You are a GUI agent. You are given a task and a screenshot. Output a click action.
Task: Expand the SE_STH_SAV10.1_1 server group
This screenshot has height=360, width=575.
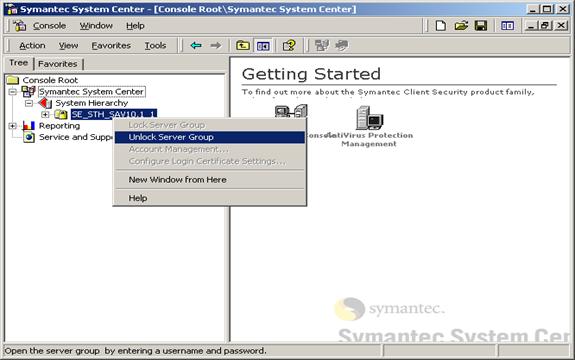[45, 114]
